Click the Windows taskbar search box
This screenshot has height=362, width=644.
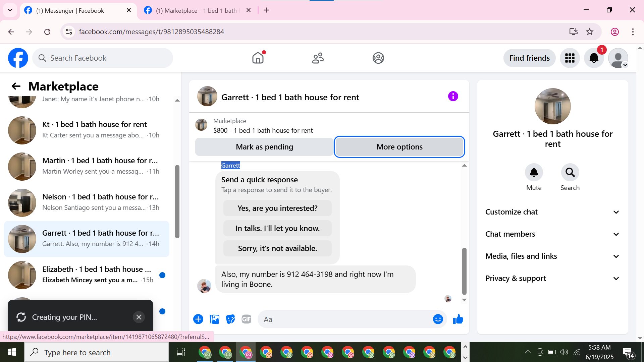(x=97, y=352)
